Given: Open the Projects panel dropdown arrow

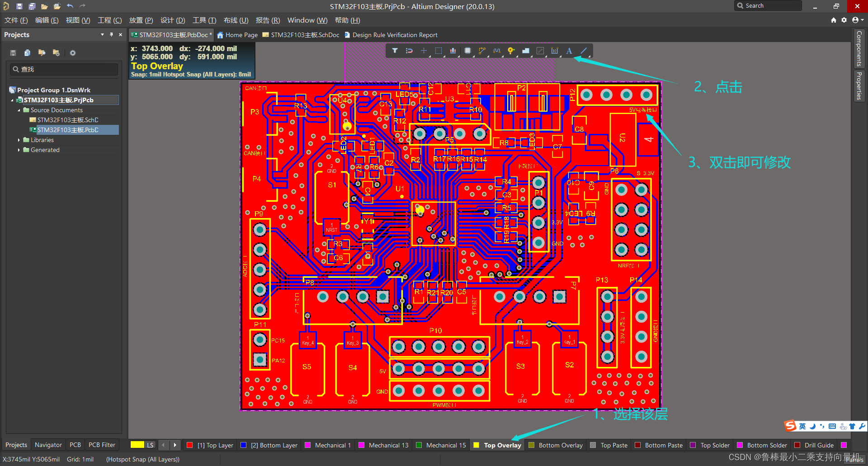Looking at the screenshot, I should 102,34.
